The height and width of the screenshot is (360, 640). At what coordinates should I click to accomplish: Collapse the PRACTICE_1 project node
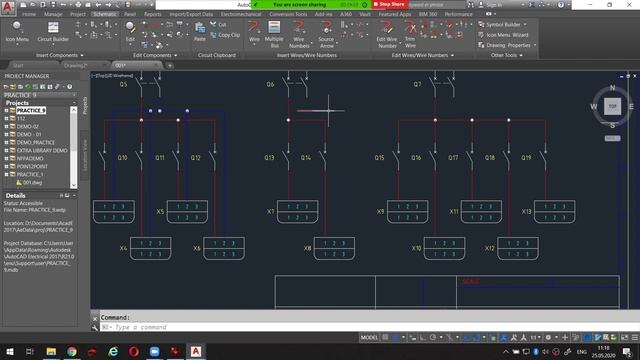tap(6, 174)
